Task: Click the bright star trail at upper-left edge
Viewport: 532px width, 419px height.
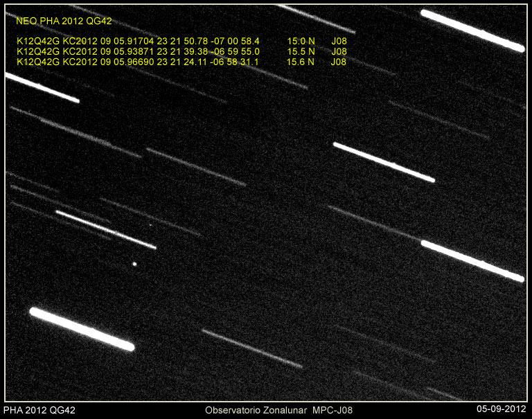Action: (x=42, y=88)
